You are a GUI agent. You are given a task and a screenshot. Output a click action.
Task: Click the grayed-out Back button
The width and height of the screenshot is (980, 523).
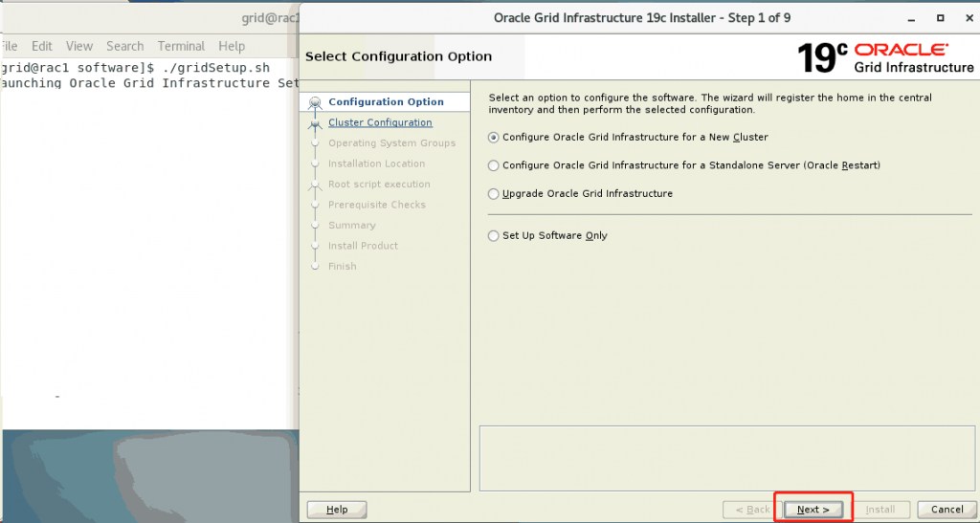click(x=752, y=510)
